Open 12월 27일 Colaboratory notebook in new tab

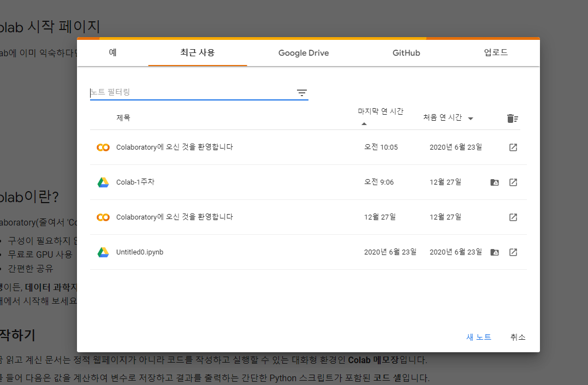pyautogui.click(x=513, y=217)
